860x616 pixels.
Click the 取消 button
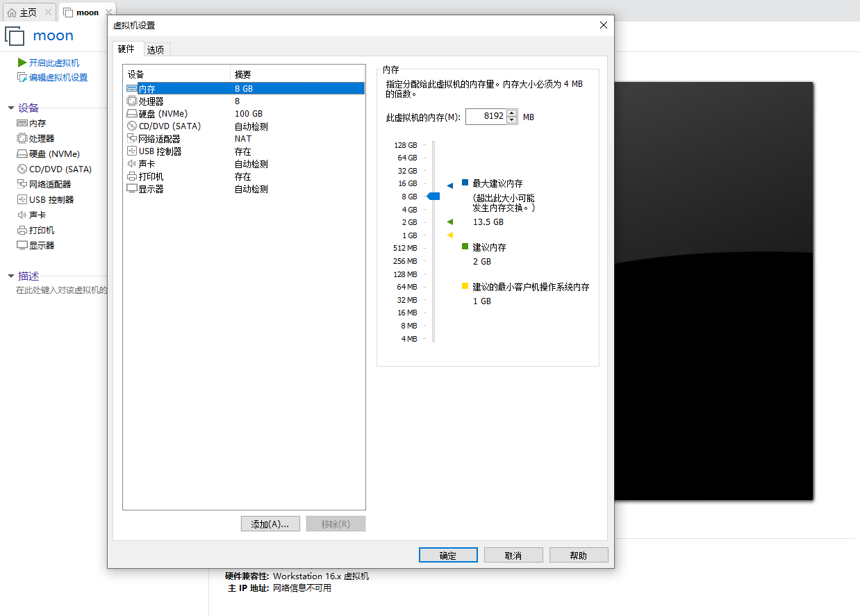click(513, 555)
